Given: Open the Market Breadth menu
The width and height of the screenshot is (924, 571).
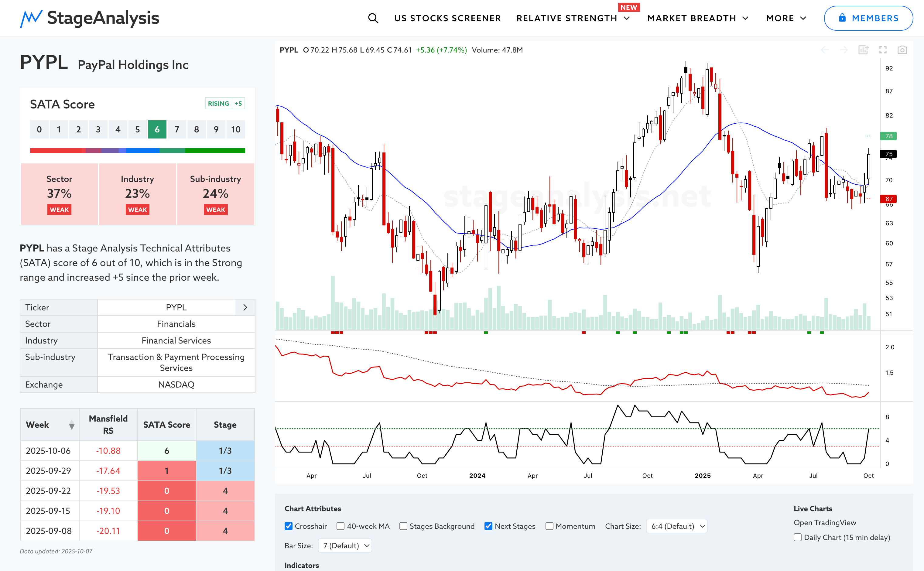Looking at the screenshot, I should (697, 18).
